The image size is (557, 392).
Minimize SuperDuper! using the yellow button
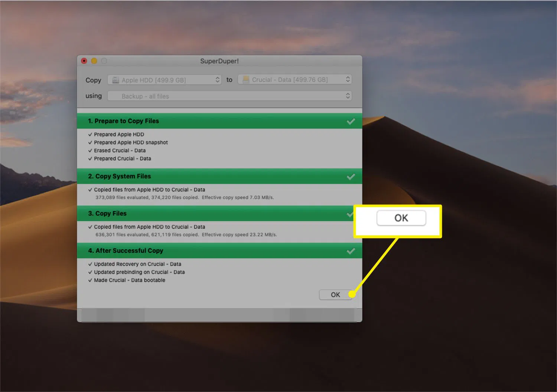pyautogui.click(x=94, y=61)
